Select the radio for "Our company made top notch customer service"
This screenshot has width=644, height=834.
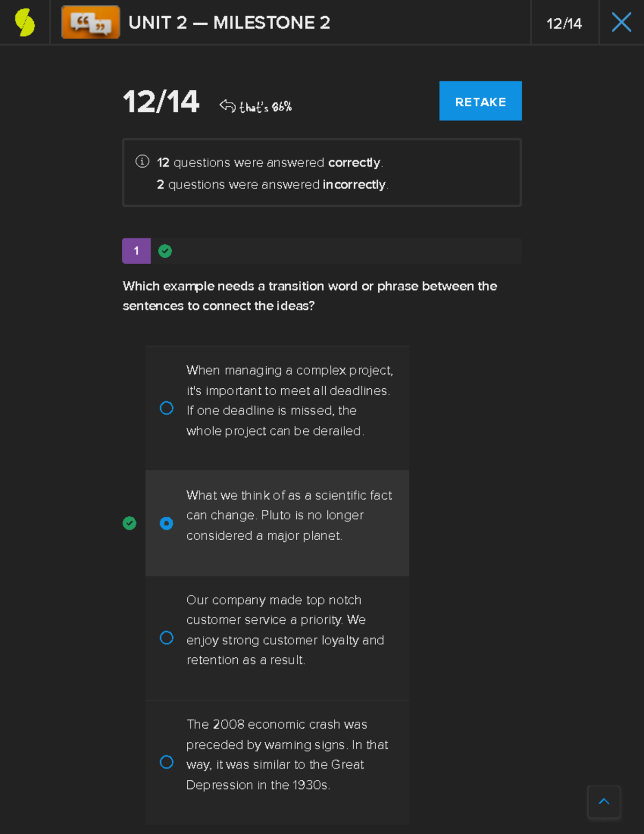[166, 637]
